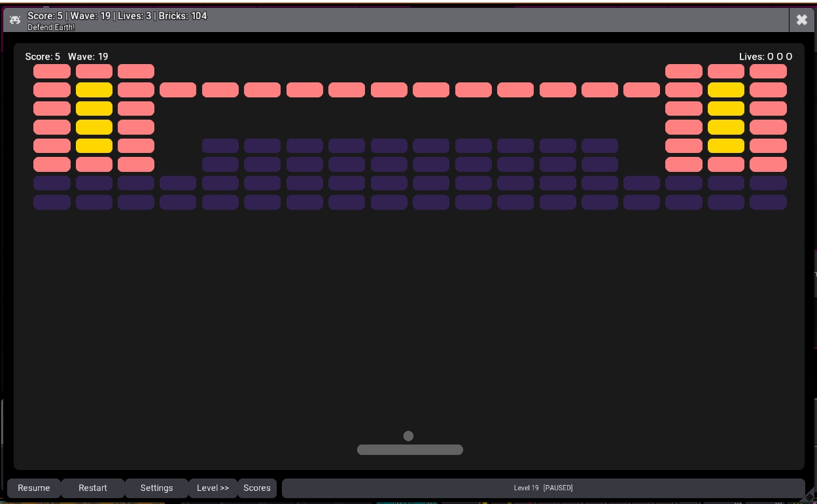817x504 pixels.
Task: Click the Defend Earth! subtitle text
Action: pyautogui.click(x=51, y=27)
